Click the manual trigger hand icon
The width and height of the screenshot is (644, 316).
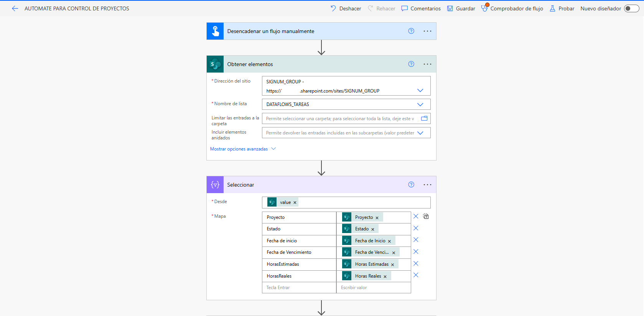point(215,31)
